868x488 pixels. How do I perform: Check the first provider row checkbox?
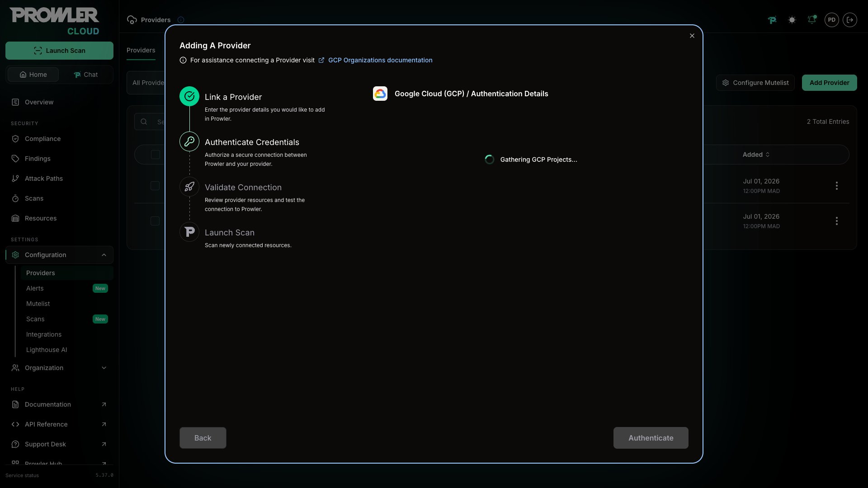click(x=155, y=186)
